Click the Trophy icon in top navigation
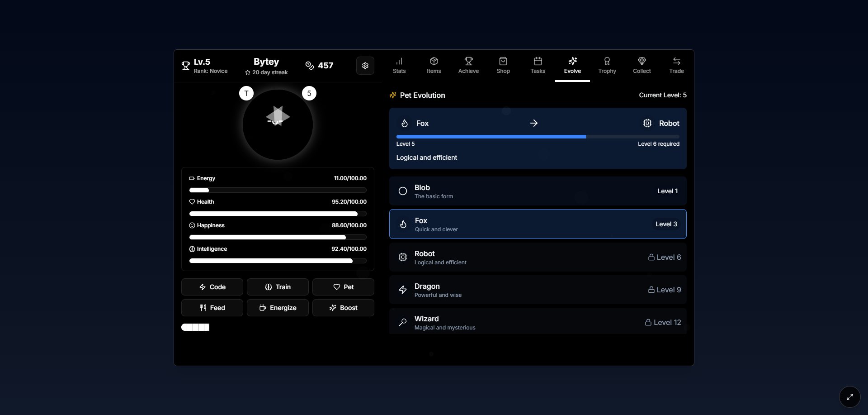This screenshot has height=415, width=868. [x=607, y=65]
